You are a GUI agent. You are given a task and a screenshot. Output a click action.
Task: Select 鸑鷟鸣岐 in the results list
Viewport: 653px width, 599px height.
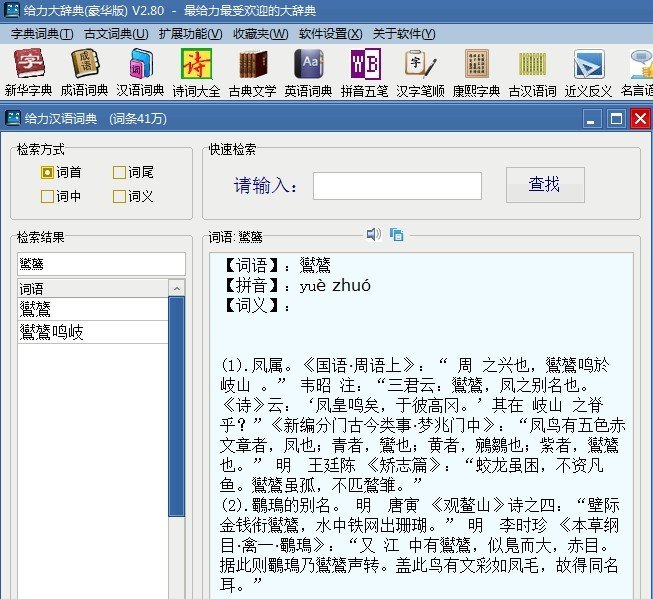[x=93, y=332]
